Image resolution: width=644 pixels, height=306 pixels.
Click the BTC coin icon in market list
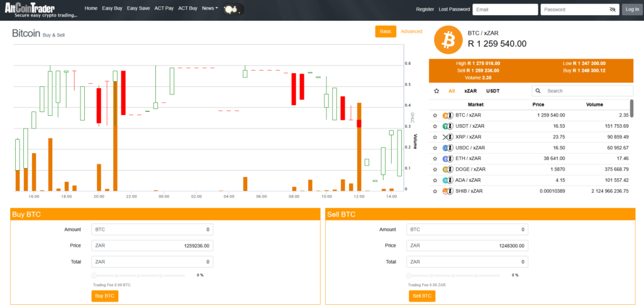[x=445, y=116]
